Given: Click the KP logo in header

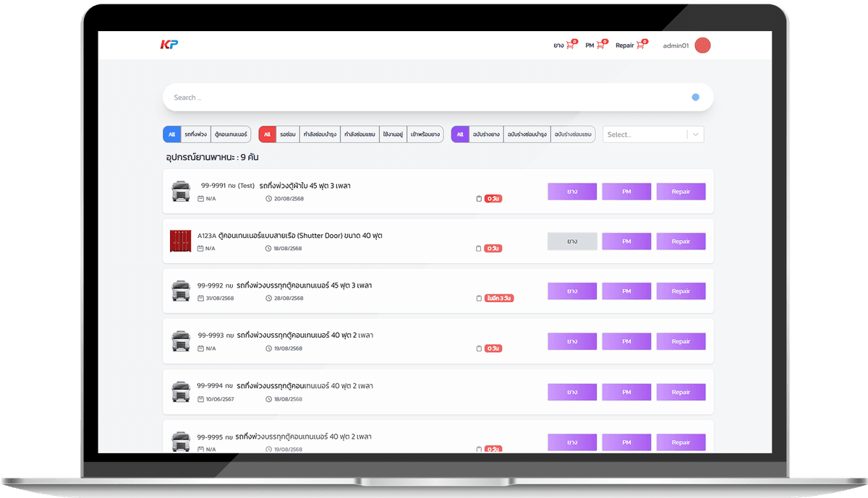Looking at the screenshot, I should (169, 45).
